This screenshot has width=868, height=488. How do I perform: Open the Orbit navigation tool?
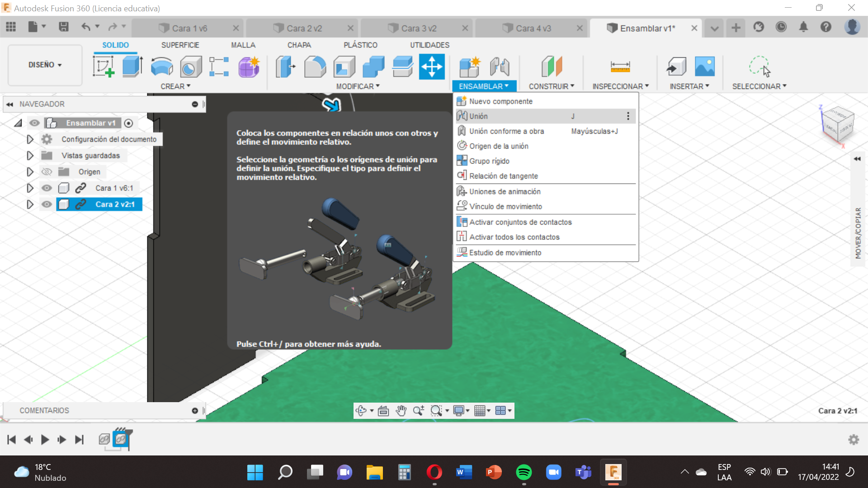361,410
